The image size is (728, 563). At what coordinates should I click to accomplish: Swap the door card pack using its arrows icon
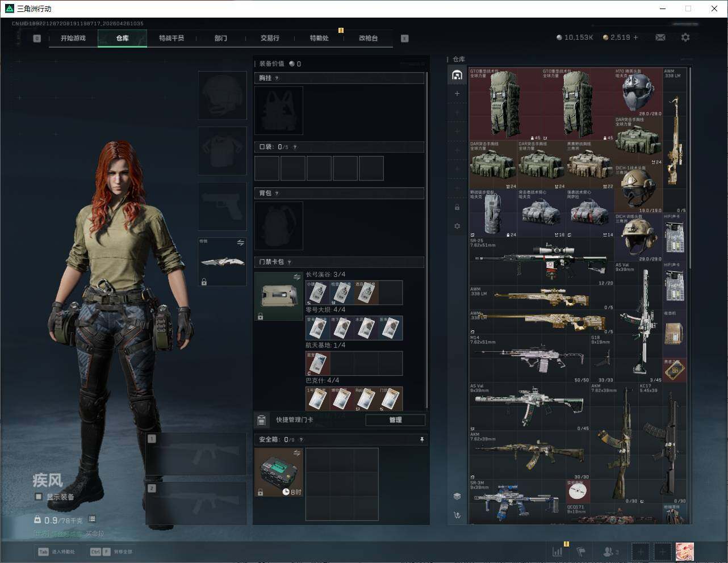(x=297, y=277)
